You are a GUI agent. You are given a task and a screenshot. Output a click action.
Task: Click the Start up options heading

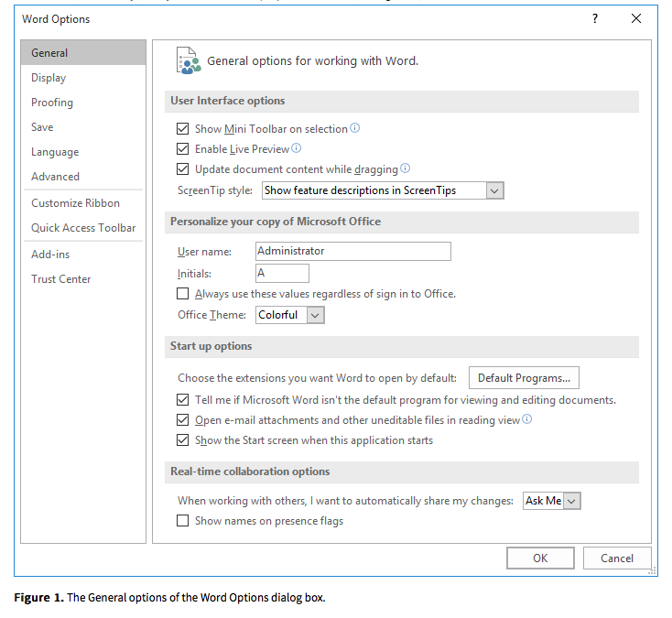(211, 346)
